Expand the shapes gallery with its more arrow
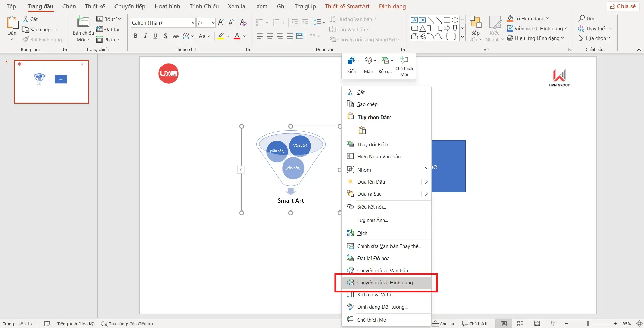This screenshot has width=644, height=328. click(463, 36)
